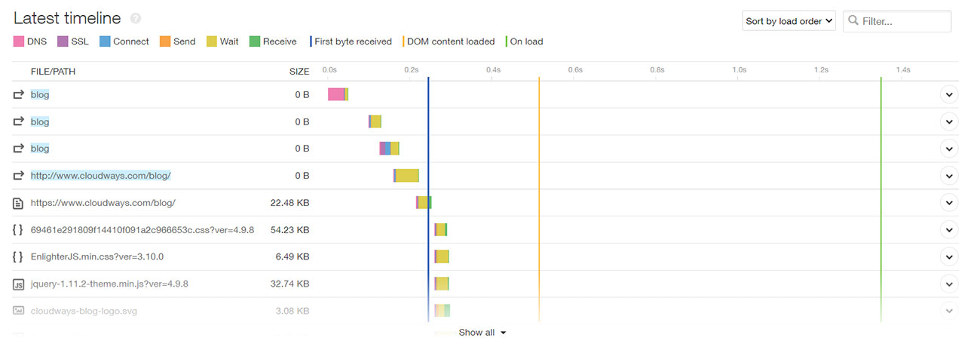
Task: Click the pink DNS legend swatch
Action: click(x=18, y=41)
